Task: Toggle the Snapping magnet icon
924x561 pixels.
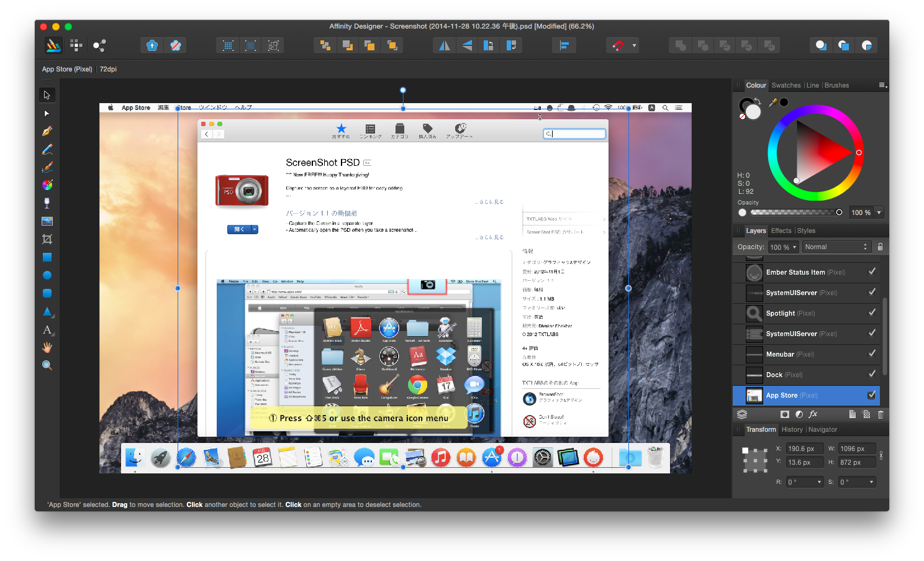Action: [618, 45]
